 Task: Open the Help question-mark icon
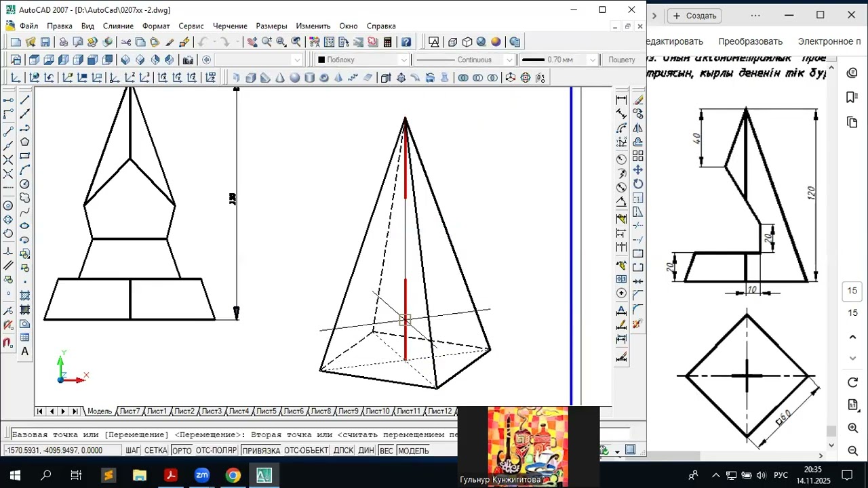click(x=406, y=42)
